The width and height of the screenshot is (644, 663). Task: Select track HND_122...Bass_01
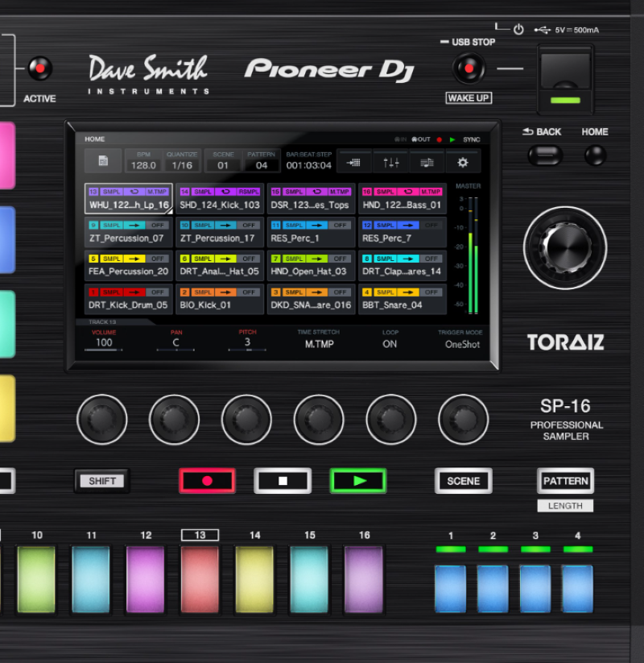pyautogui.click(x=402, y=198)
